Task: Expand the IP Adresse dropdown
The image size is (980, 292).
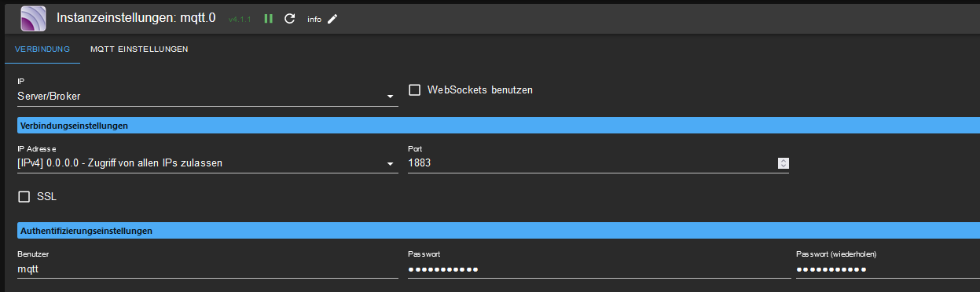Action: pyautogui.click(x=207, y=163)
